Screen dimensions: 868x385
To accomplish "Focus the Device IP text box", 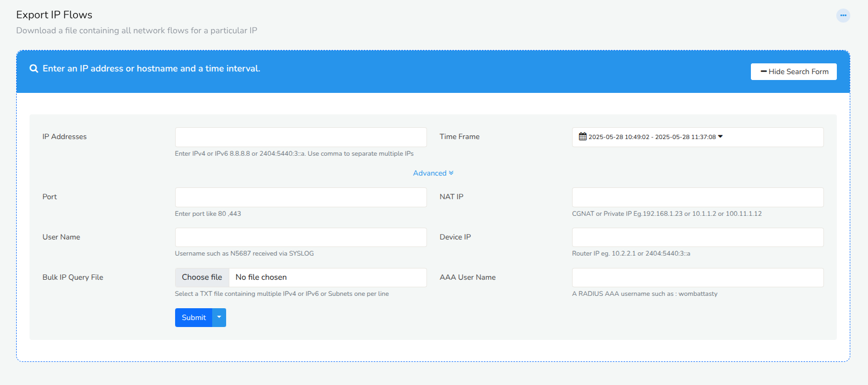I will click(697, 237).
